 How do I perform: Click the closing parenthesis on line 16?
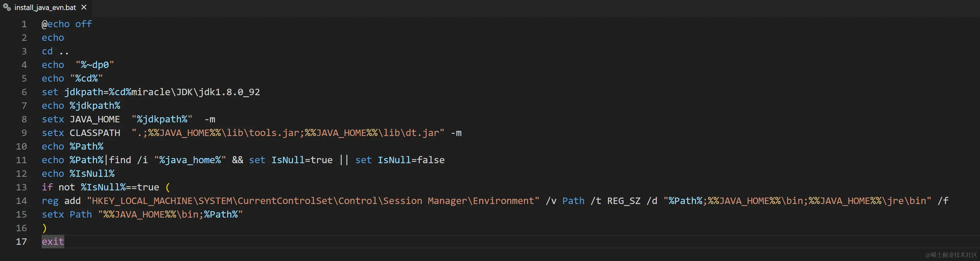(44, 228)
